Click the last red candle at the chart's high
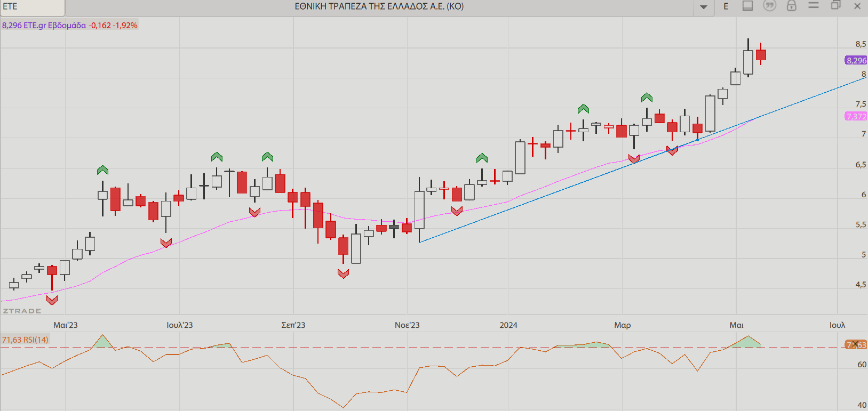This screenshot has height=411, width=868. [761, 54]
